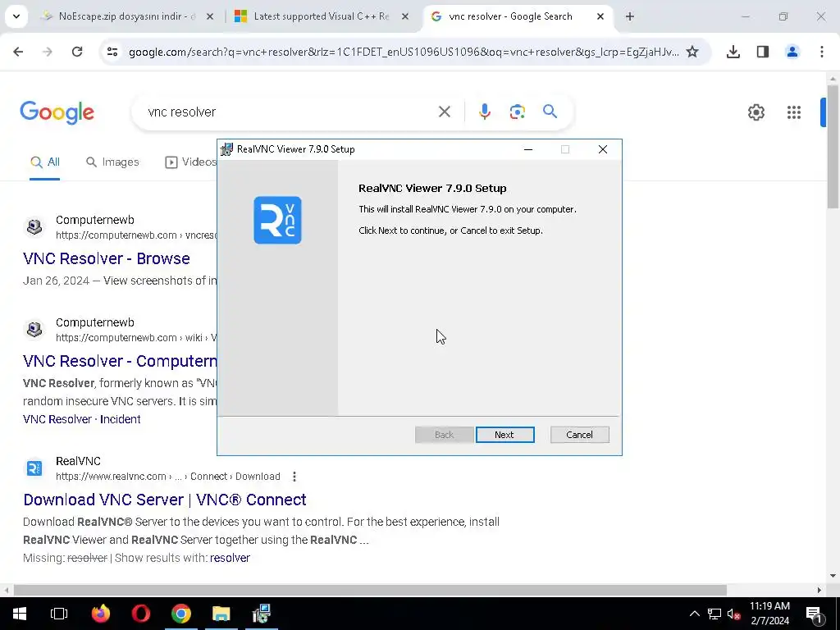Viewport: 840px width, 630px height.
Task: Open VNC Resolver - Computernewb wiki result
Action: point(120,361)
